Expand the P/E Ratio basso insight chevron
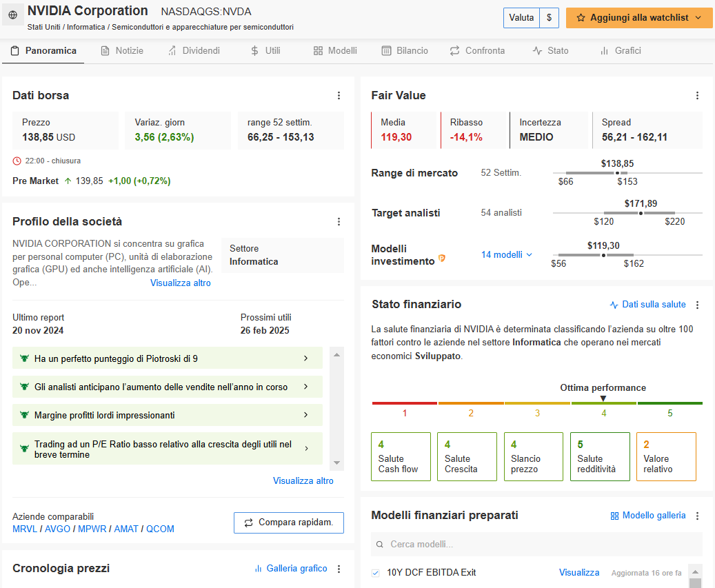This screenshot has width=715, height=588. point(306,449)
